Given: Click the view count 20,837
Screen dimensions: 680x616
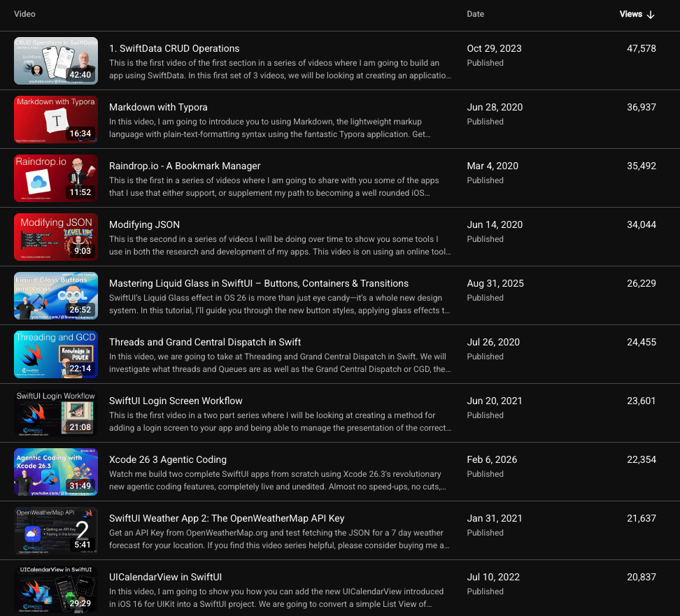Looking at the screenshot, I should click(642, 577).
